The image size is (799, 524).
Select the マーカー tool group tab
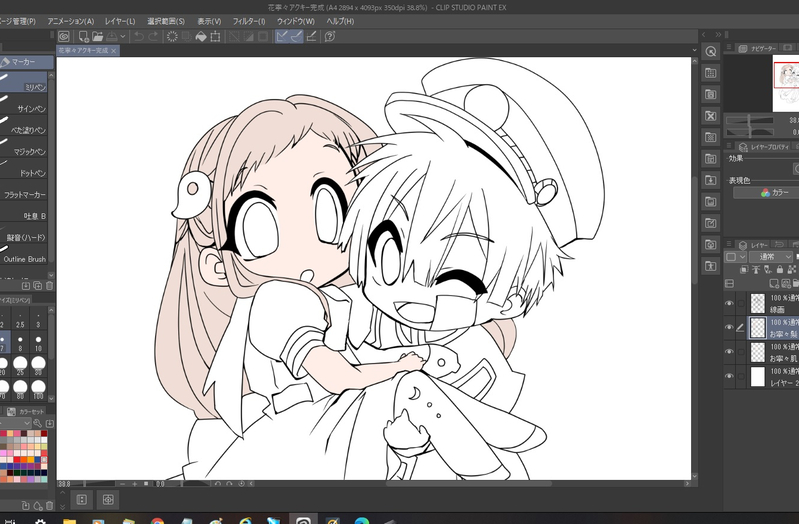click(x=26, y=62)
